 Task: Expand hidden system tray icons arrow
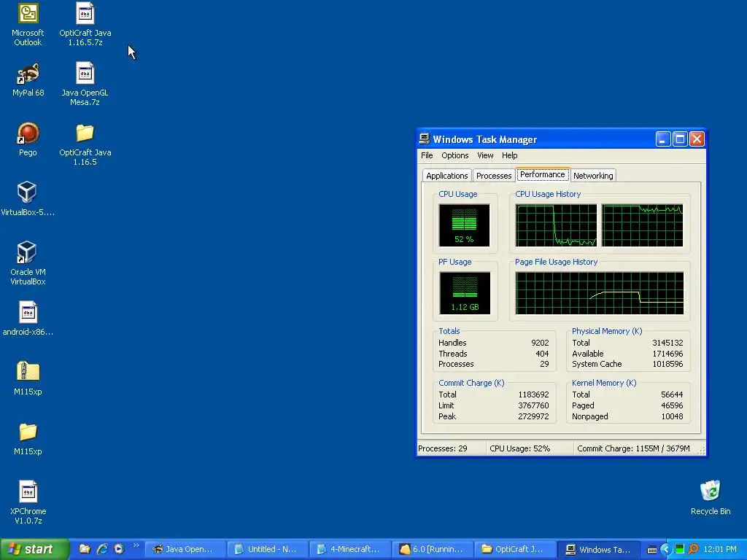pos(666,549)
